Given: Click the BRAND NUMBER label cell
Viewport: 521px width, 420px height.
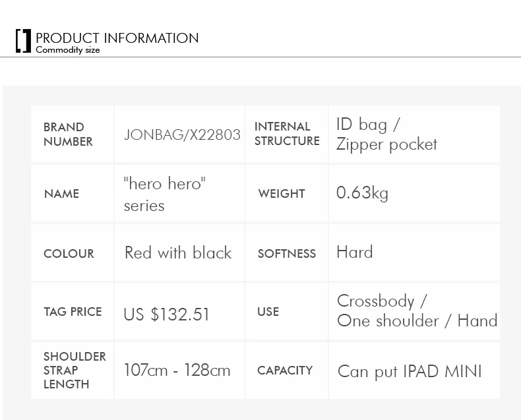Looking at the screenshot, I should click(x=72, y=134).
